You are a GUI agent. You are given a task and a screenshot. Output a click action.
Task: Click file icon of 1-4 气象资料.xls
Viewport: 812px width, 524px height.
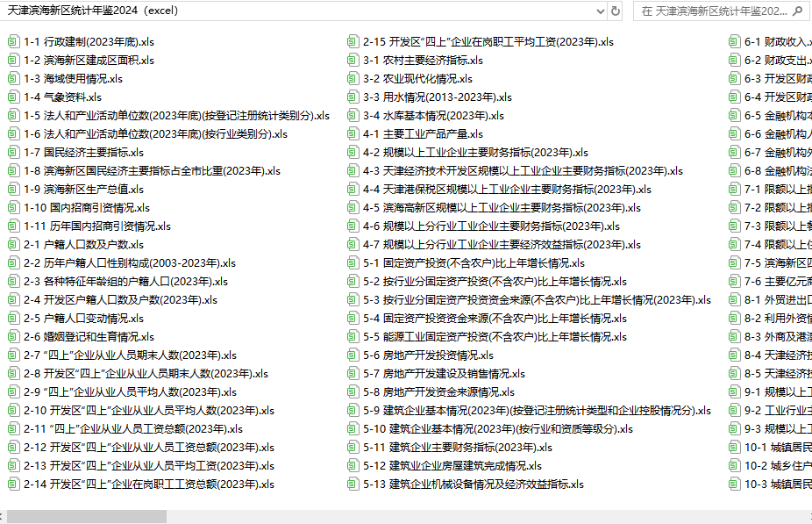point(14,97)
